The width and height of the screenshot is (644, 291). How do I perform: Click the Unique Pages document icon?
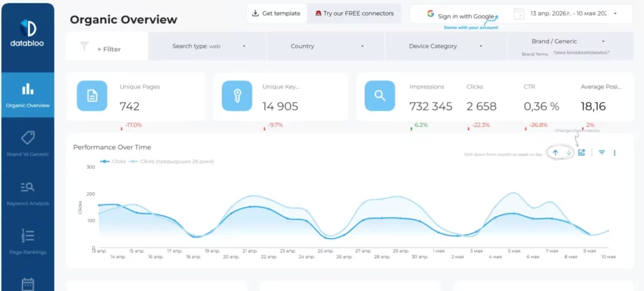(x=92, y=96)
